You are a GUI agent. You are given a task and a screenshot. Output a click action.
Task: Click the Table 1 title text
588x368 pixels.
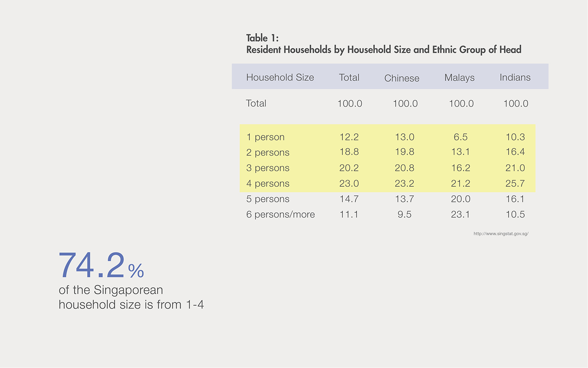[383, 44]
